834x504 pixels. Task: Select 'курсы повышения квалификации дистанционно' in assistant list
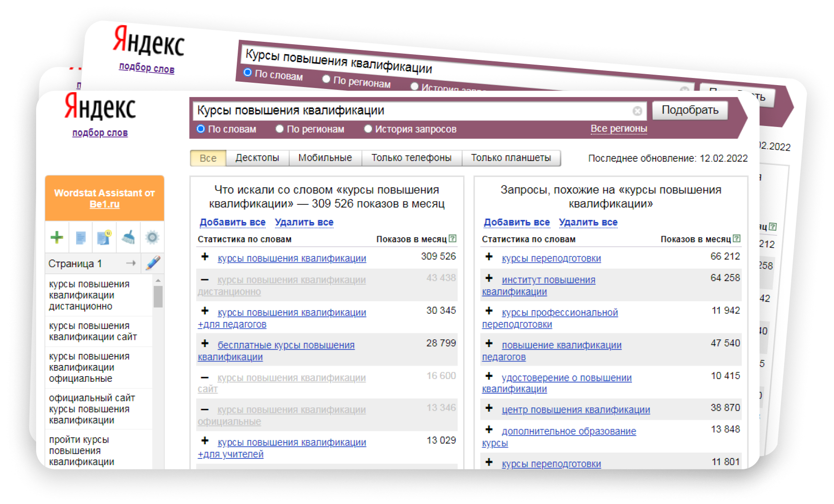98,295
